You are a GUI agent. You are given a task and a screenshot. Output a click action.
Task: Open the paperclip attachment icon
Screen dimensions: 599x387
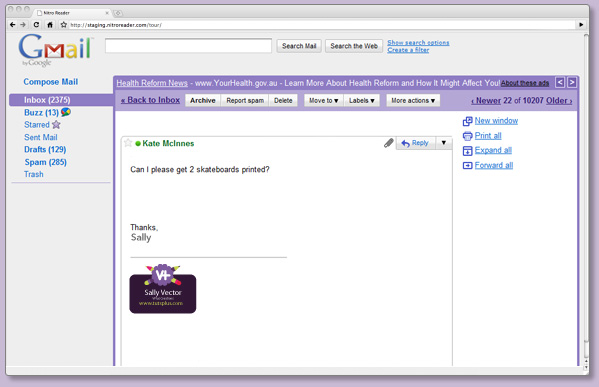[389, 143]
